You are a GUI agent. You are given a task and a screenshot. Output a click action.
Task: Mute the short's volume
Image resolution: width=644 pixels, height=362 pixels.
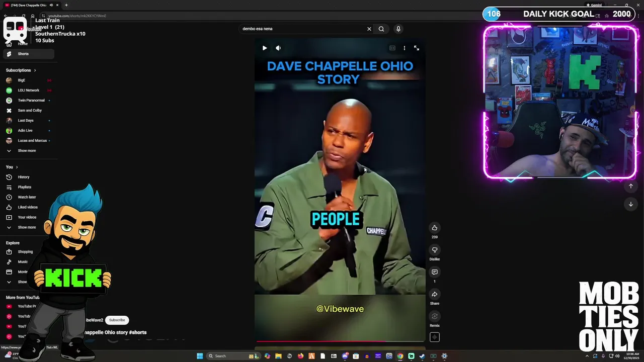(278, 48)
